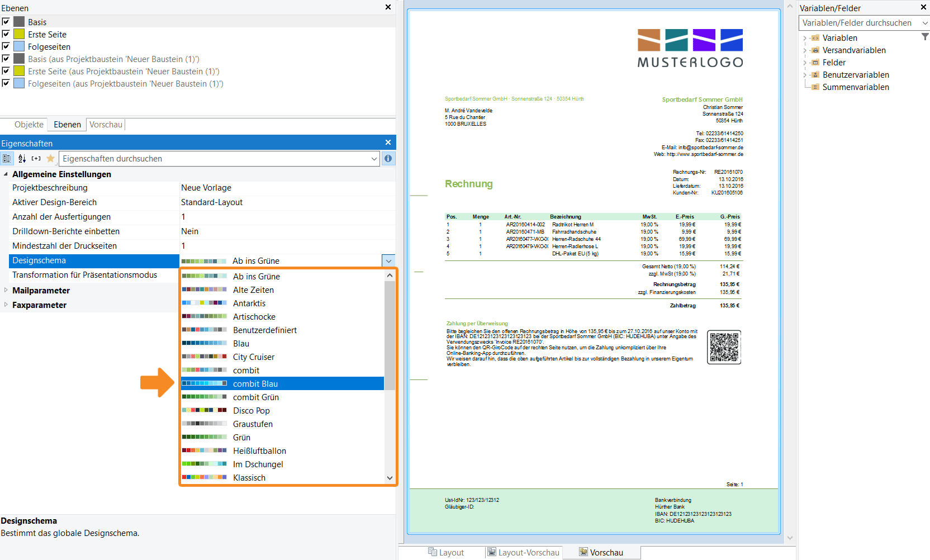This screenshot has height=560, width=930.
Task: Expand the Mailparameter section
Action: (6, 290)
